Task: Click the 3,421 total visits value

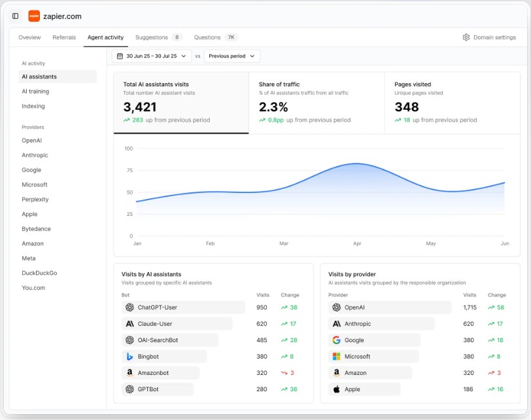Action: tap(140, 107)
